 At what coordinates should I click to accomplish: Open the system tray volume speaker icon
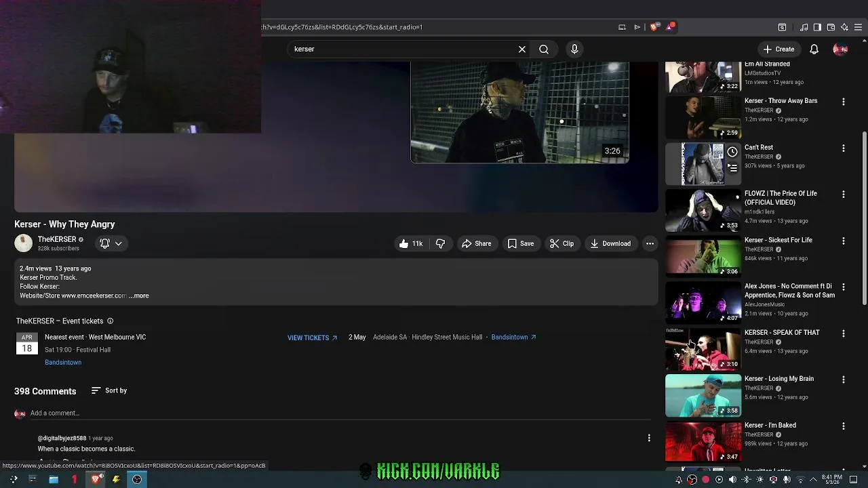tap(732, 480)
